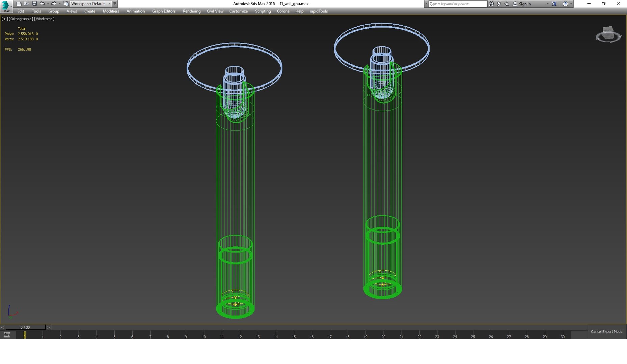The width and height of the screenshot is (627, 364).
Task: Open the quick access toolbar customize arrow
Action: (x=115, y=4)
